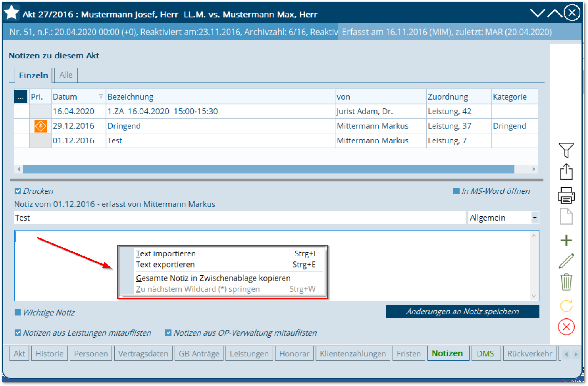
Task: Click the down chevron in title bar
Action: (x=538, y=13)
